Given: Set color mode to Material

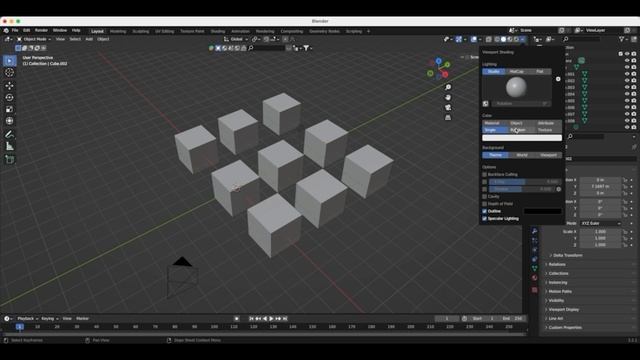Looking at the screenshot, I should click(x=495, y=123).
